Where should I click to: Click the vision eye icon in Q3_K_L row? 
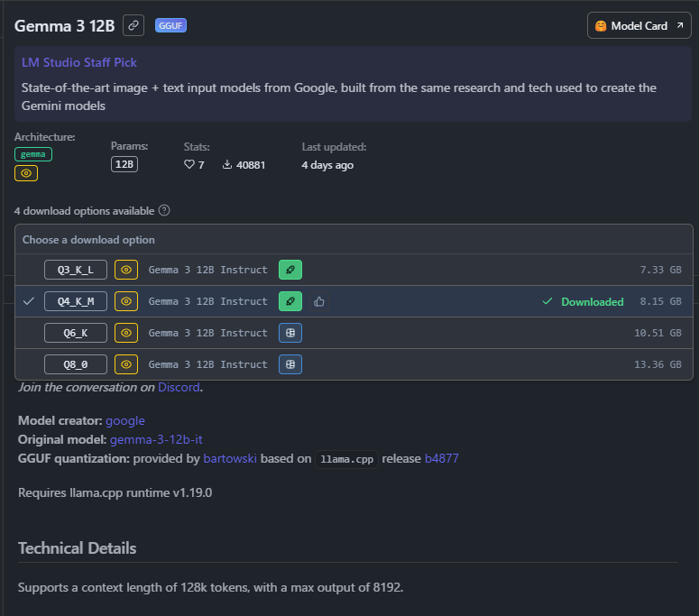point(126,270)
